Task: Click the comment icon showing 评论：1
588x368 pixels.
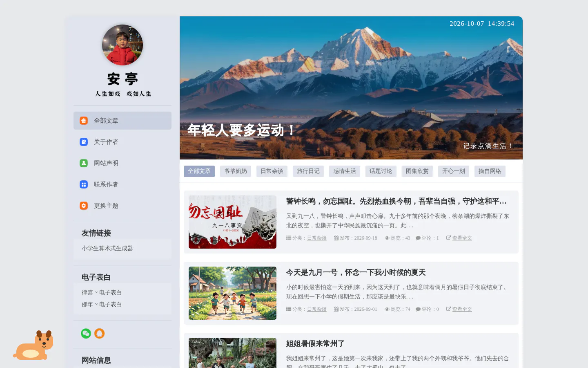Action: tap(418, 238)
